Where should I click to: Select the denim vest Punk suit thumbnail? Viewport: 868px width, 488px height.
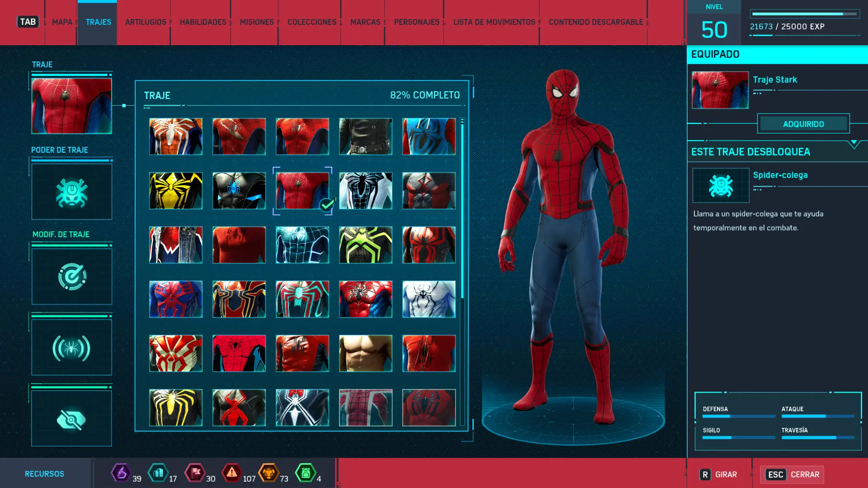[x=176, y=245]
